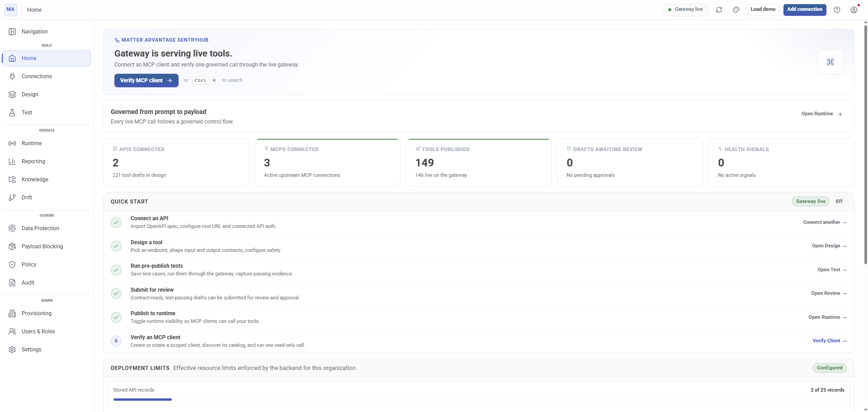Image resolution: width=868 pixels, height=412 pixels.
Task: Click the Add connection button
Action: (x=805, y=9)
